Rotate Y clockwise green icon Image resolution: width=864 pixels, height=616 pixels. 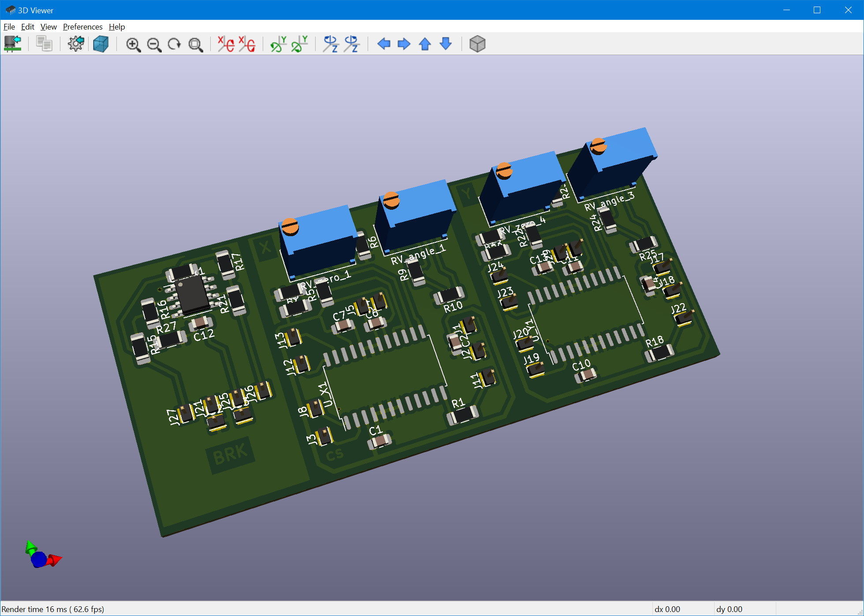pos(279,44)
